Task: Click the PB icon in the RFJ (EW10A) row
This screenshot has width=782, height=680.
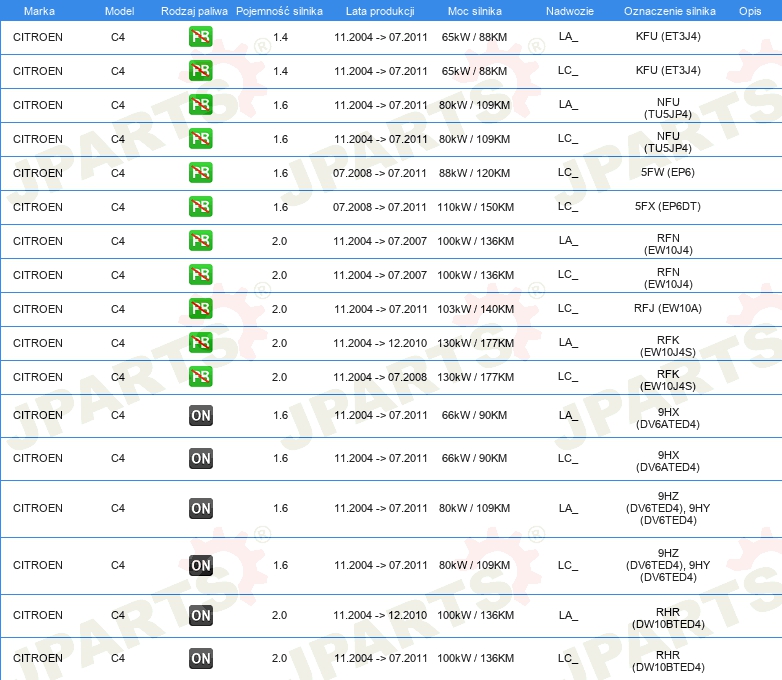Action: coord(200,308)
